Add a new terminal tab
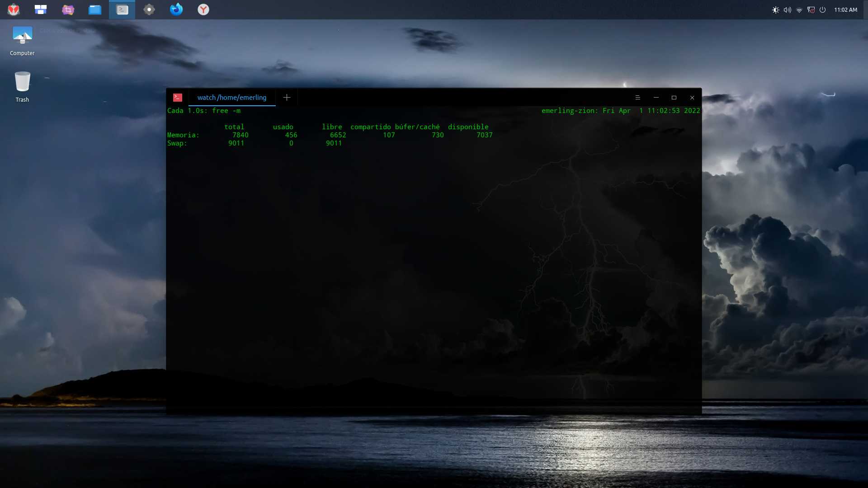The image size is (868, 488). (x=287, y=98)
